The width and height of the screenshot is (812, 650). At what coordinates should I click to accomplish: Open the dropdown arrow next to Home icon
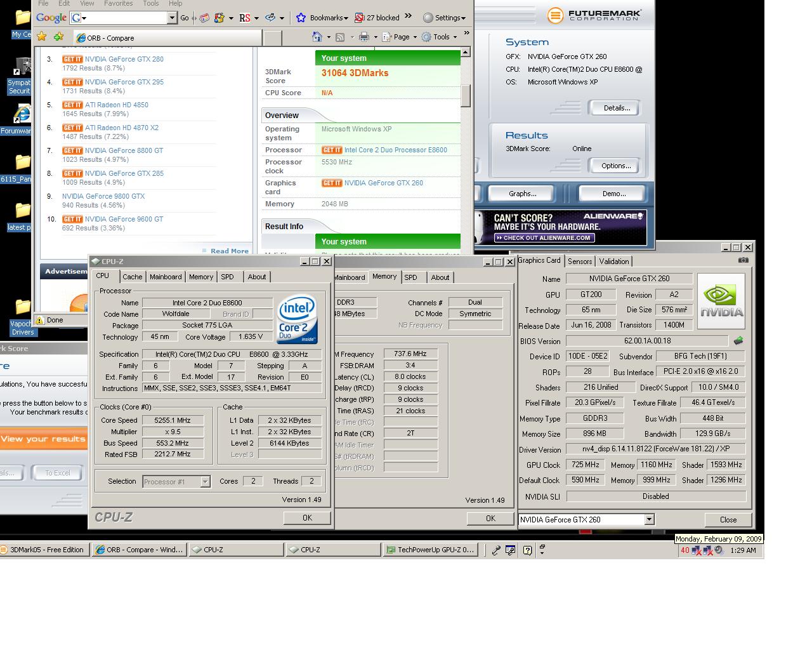[x=327, y=37]
